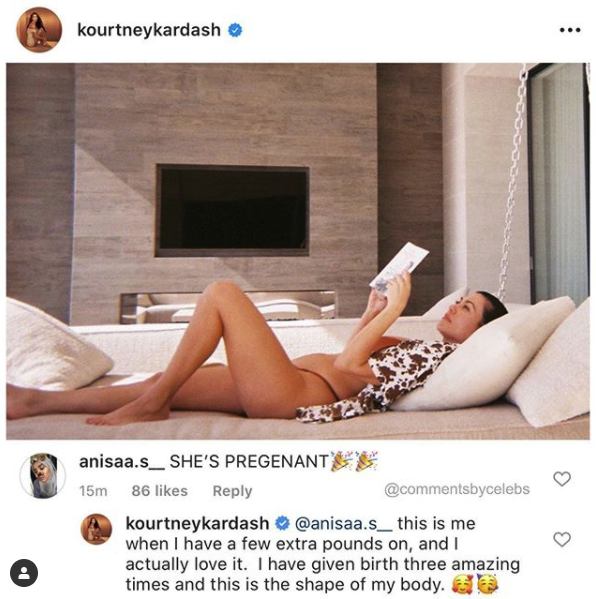Open kourtneykardash profile picture in header
The height and width of the screenshot is (599, 596).
coord(39,30)
